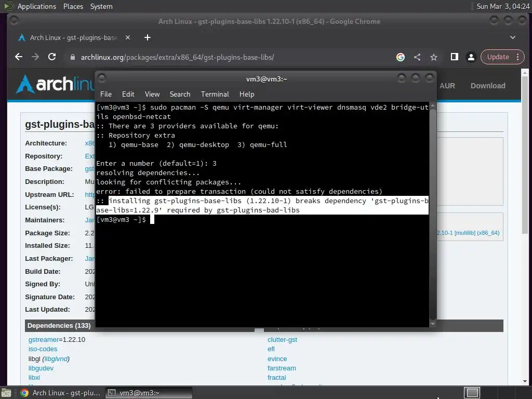
Task: Click the Arch Linux logo
Action: tap(56, 84)
